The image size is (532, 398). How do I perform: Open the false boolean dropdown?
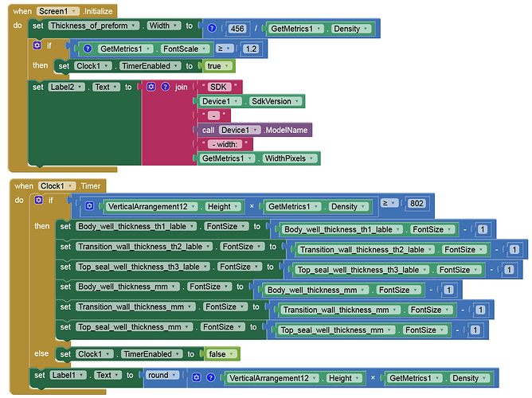point(221,354)
